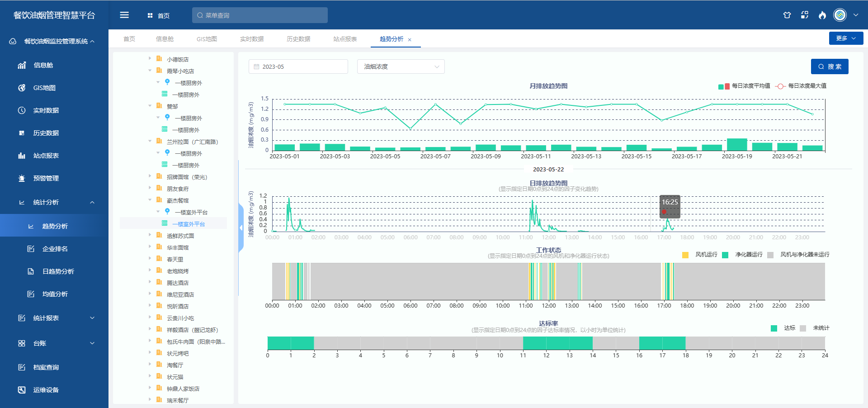Click the 2023-05 month picker field
This screenshot has width=868, height=408.
[298, 66]
